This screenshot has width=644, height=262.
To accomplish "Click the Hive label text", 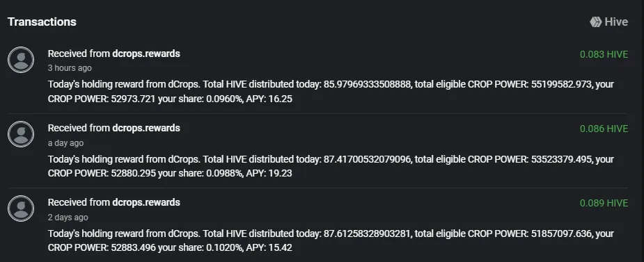I will coord(616,22).
